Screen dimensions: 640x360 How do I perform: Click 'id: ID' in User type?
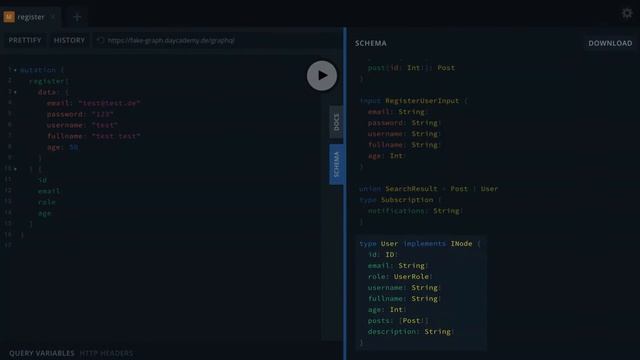[383, 255]
